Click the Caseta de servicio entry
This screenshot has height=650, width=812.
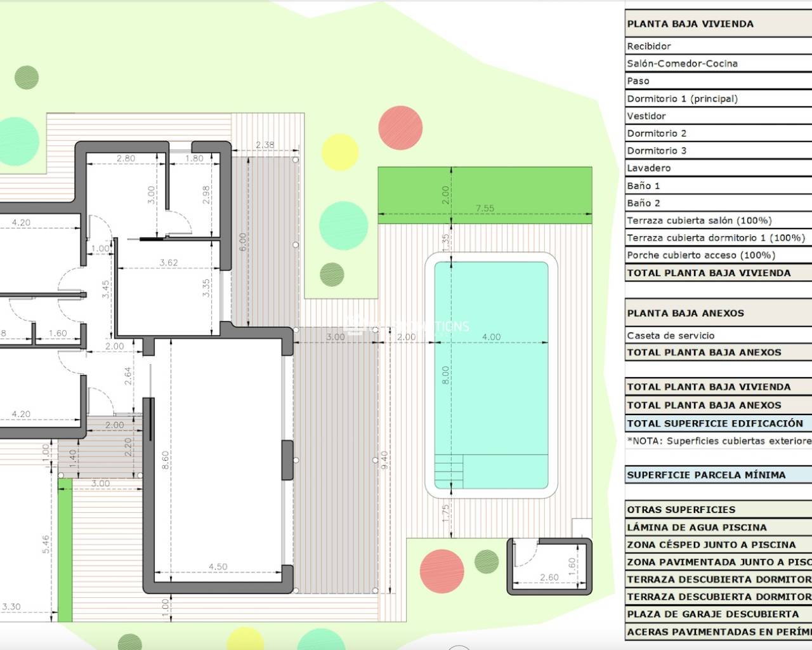pos(671,335)
